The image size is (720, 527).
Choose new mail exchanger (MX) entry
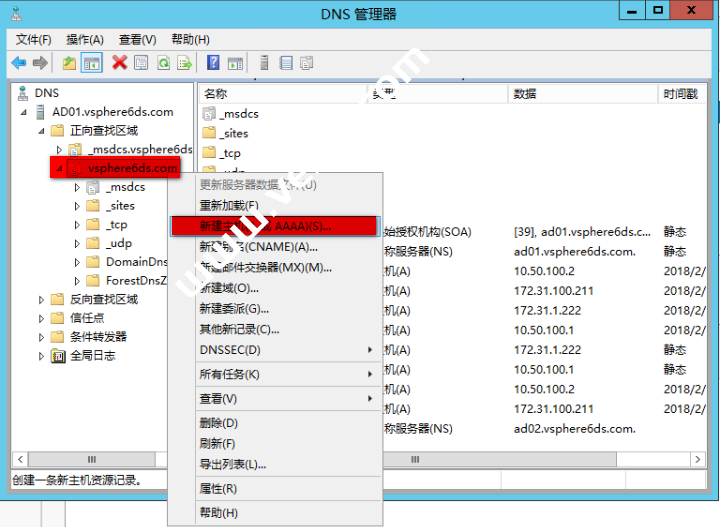pos(275,268)
